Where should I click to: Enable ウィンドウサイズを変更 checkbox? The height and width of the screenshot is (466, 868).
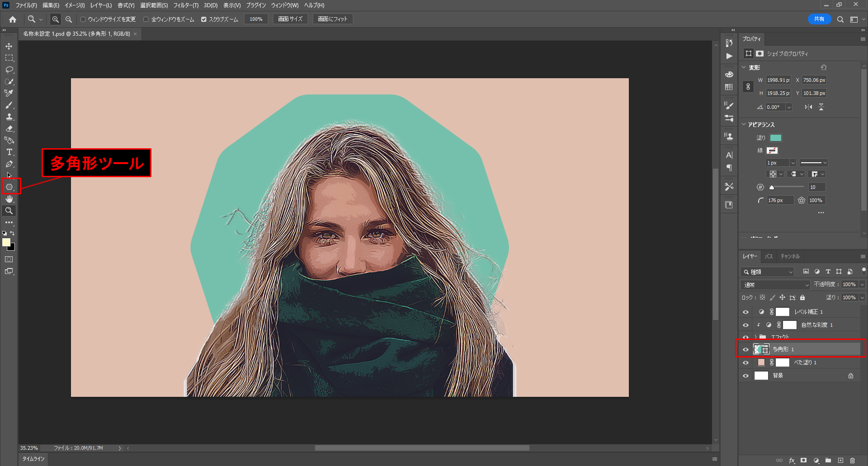tap(83, 19)
